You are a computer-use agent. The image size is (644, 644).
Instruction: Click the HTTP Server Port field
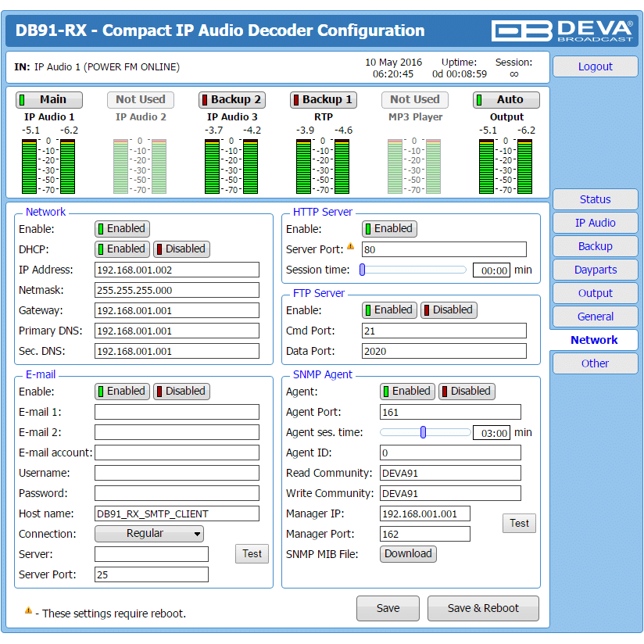click(444, 249)
